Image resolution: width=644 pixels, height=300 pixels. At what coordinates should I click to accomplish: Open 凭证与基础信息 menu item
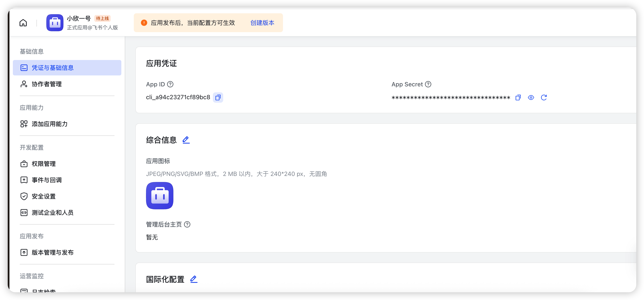click(x=67, y=68)
